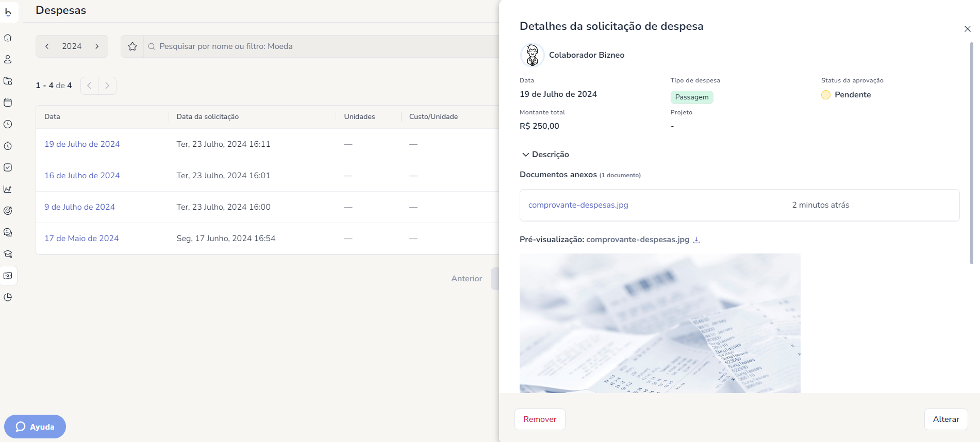Open the stopwatch time tracking icon
The width and height of the screenshot is (980, 442).
(8, 146)
